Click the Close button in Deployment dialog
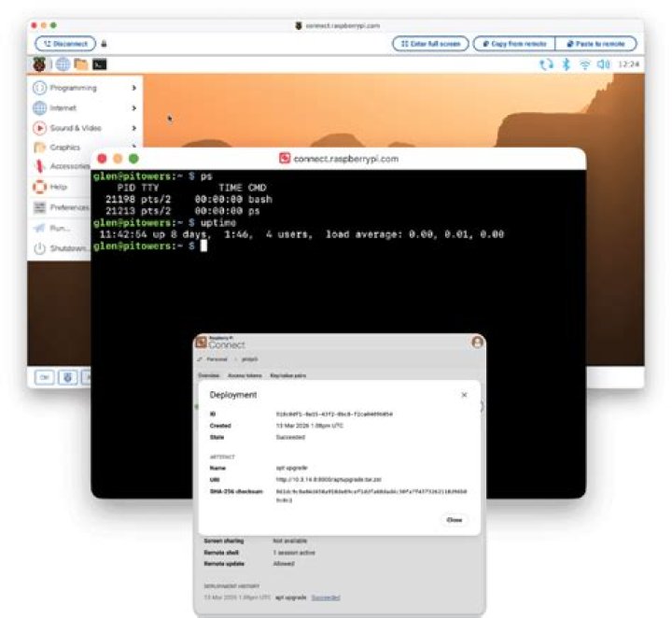This screenshot has height=618, width=672. point(455,520)
